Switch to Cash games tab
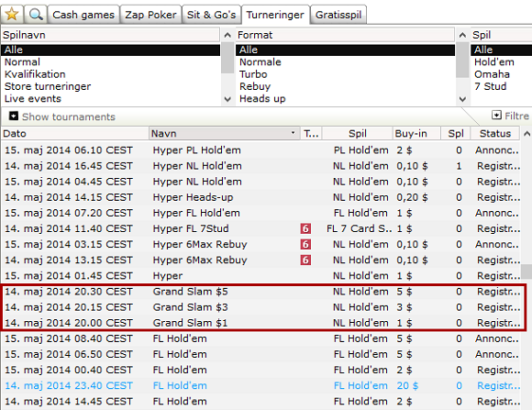The width and height of the screenshot is (532, 410). click(83, 15)
